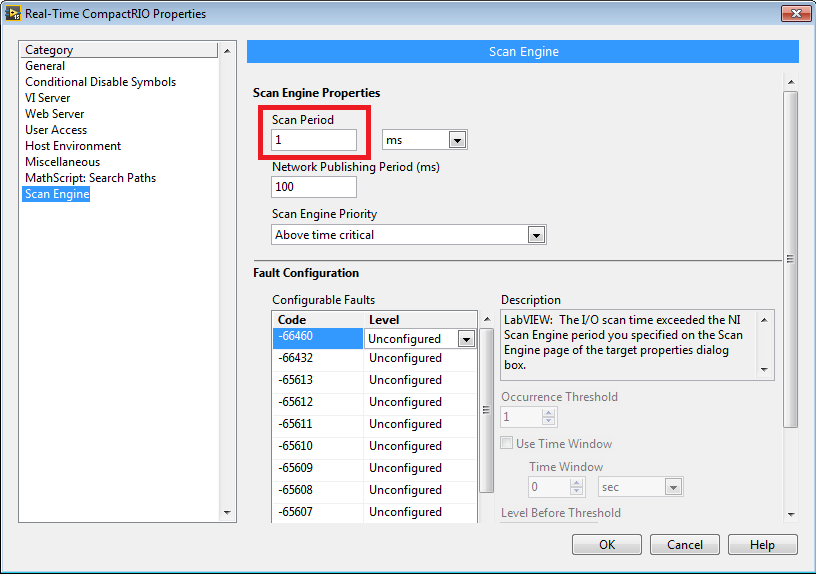The width and height of the screenshot is (816, 574).
Task: Click the Network Publishing Period field
Action: [x=313, y=187]
